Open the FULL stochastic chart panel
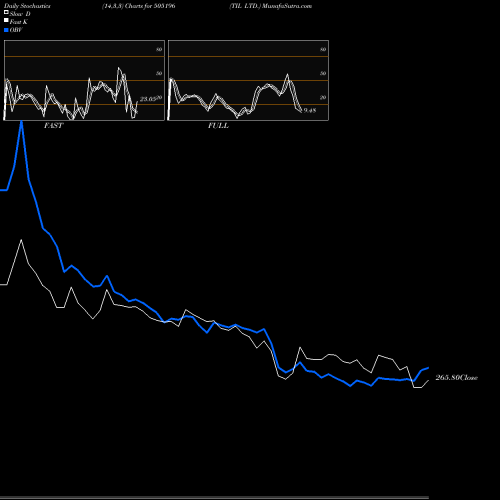 coord(248,80)
